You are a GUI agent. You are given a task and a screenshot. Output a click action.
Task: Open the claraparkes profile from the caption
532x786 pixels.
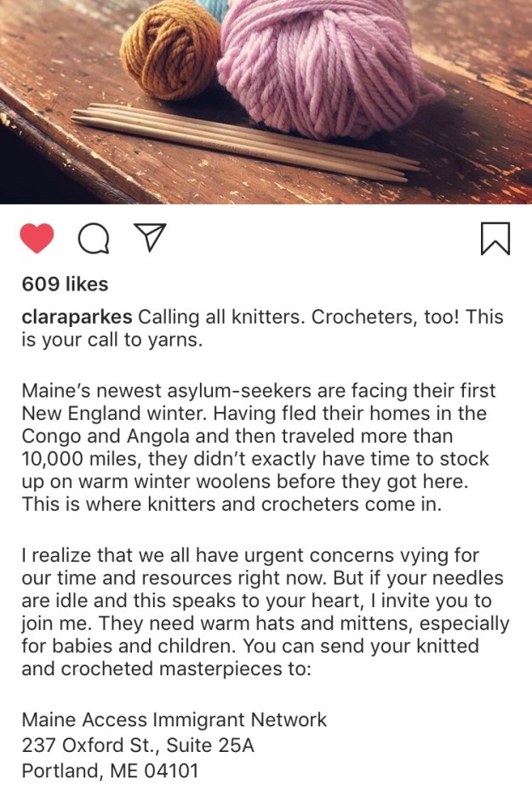77,317
